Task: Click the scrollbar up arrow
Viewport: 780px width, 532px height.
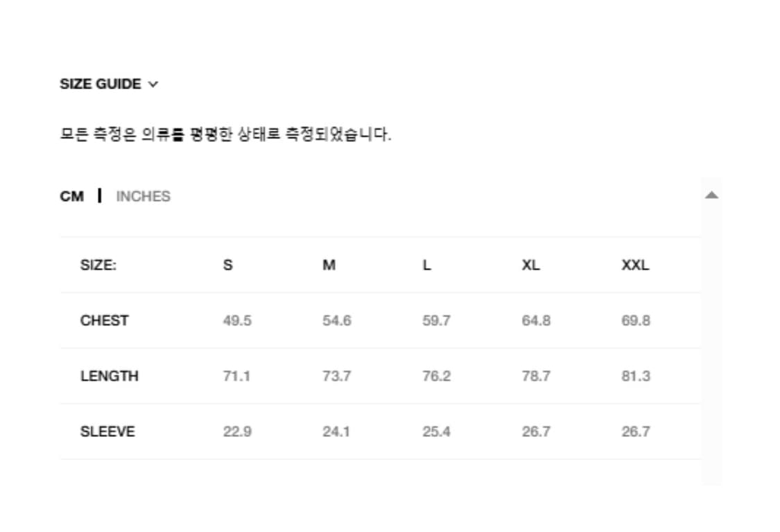Action: click(x=711, y=195)
